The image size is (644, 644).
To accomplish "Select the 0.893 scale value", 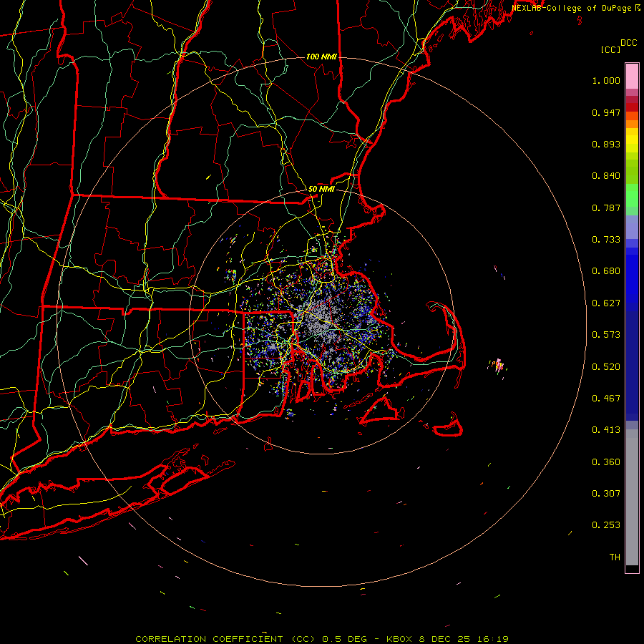I will (x=606, y=144).
